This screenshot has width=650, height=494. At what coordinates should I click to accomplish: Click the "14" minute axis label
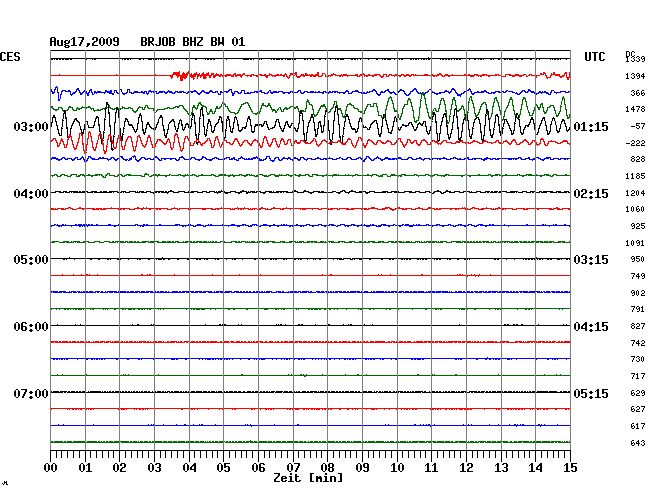click(536, 468)
